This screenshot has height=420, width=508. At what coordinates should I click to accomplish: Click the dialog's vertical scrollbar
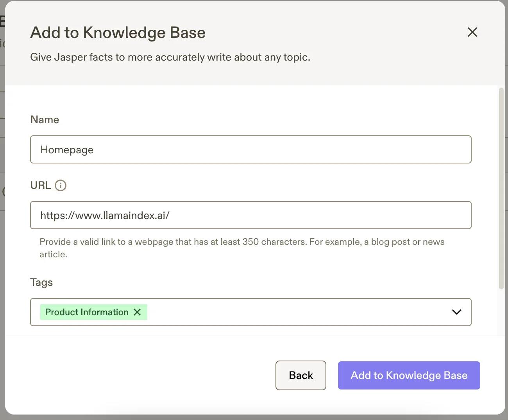click(501, 188)
